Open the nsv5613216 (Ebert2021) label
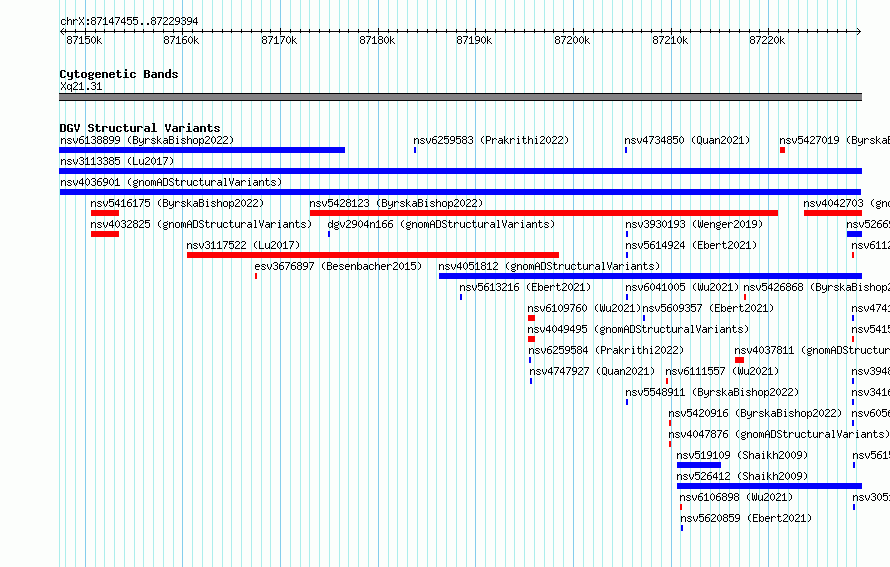 point(525,287)
